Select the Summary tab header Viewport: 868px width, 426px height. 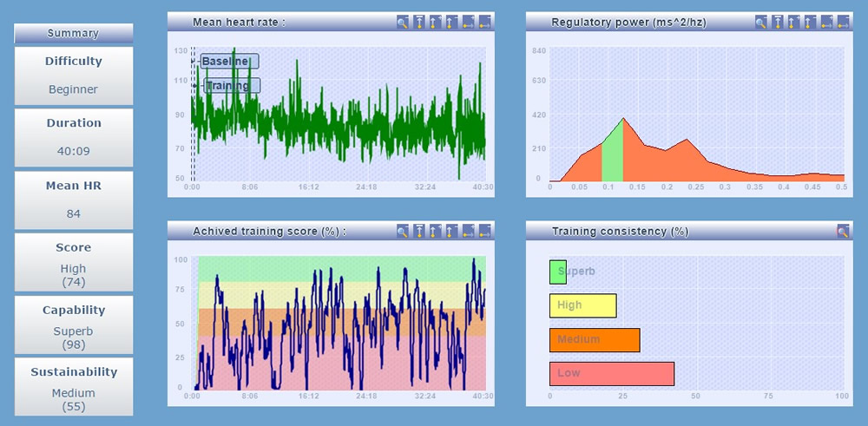point(74,33)
